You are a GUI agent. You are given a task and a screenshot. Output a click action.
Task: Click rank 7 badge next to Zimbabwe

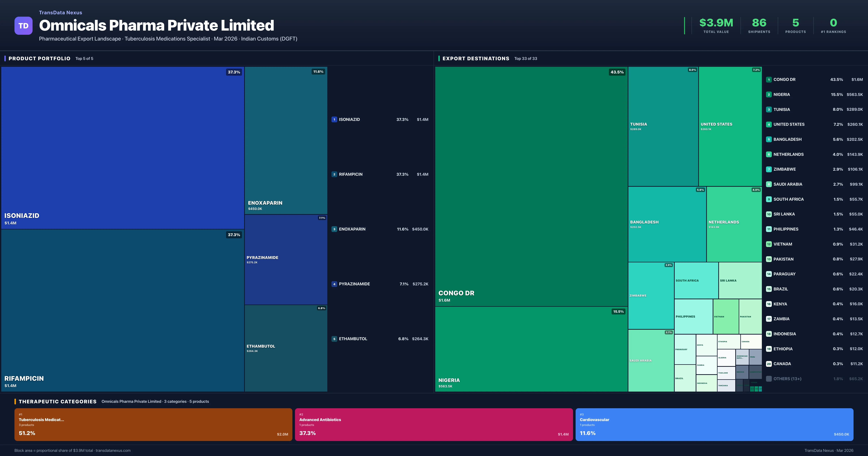(x=769, y=169)
